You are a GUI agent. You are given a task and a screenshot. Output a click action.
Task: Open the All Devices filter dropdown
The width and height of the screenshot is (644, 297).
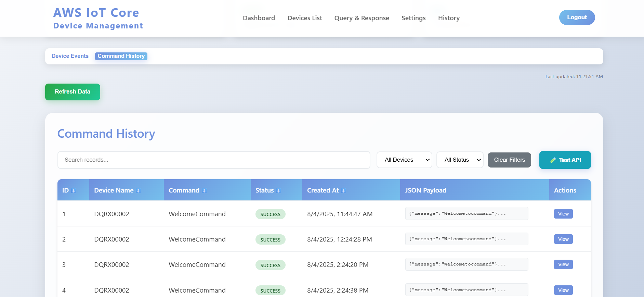(404, 160)
